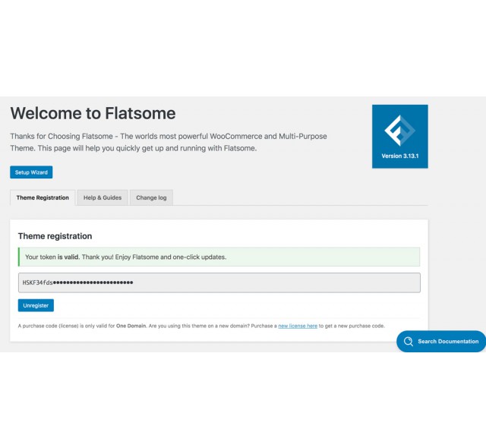Switch to the Help & Guides tab
The image size is (486, 448).
pyautogui.click(x=103, y=197)
